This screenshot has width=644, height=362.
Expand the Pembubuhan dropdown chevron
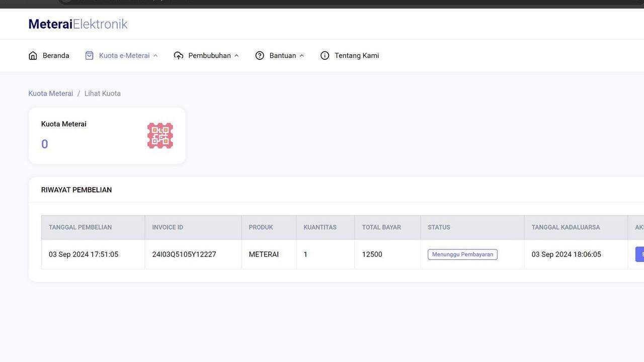click(x=236, y=56)
